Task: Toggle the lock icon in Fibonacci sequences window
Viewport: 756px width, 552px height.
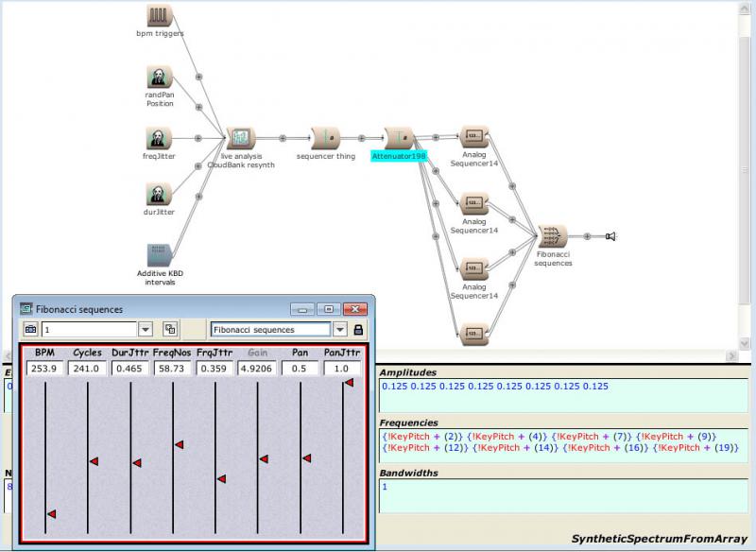Action: coord(358,330)
